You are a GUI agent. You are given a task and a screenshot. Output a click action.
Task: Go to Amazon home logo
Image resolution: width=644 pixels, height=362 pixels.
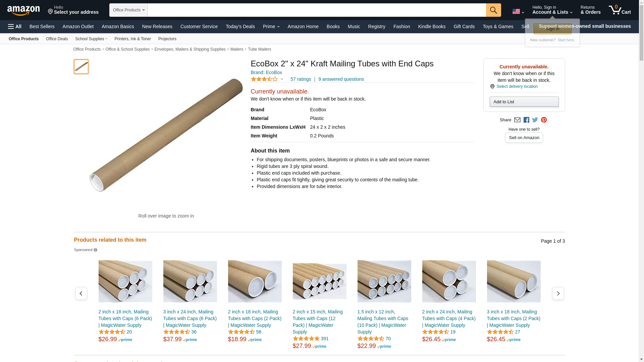pos(23,10)
